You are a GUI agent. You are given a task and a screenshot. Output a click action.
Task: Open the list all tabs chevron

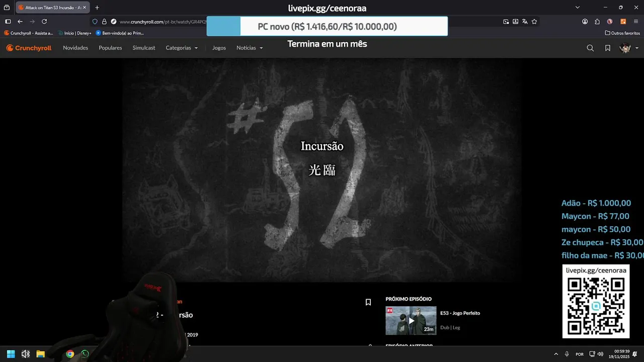pos(578,8)
